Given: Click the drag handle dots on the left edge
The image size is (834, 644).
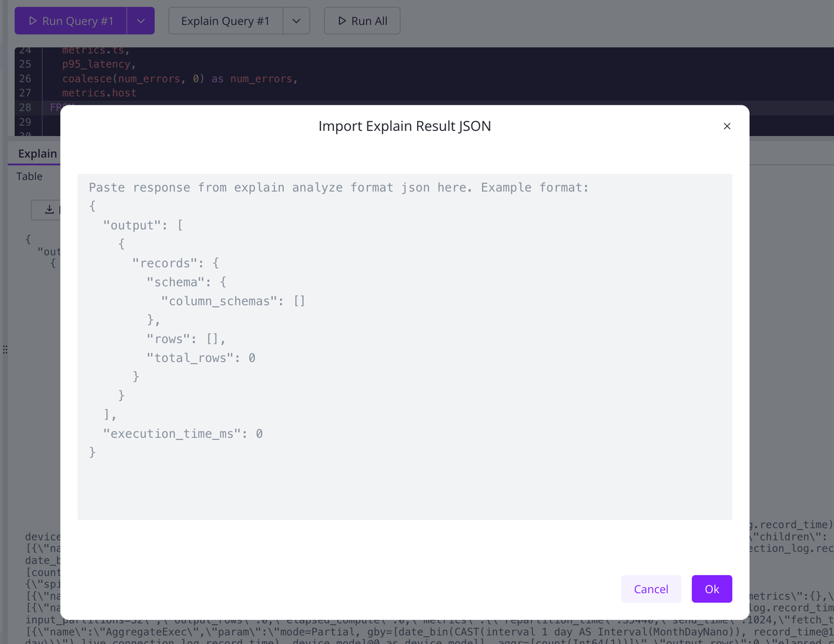Looking at the screenshot, I should (5, 349).
